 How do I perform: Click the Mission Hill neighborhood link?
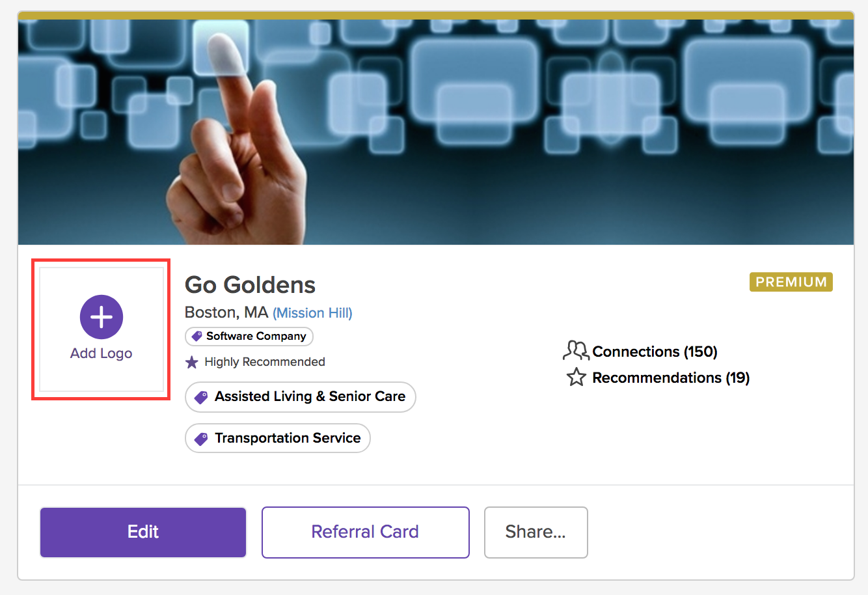pyautogui.click(x=312, y=313)
